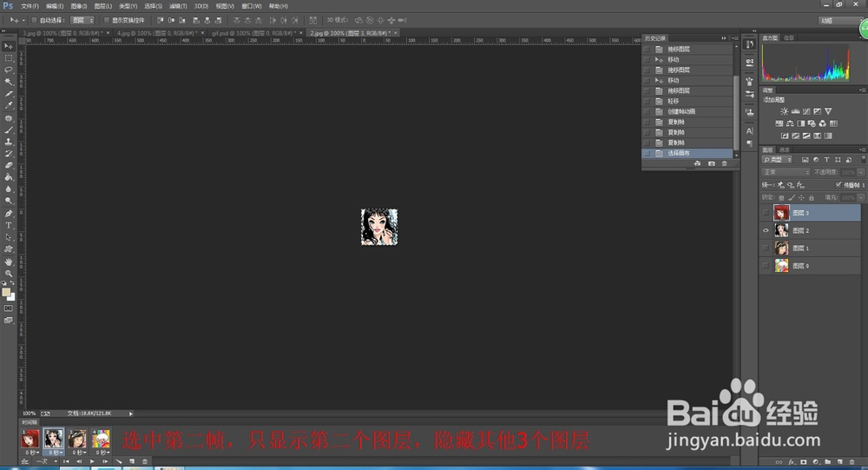Viewport: 868px width, 470px height.
Task: Go to first frame in timeline
Action: point(66,461)
